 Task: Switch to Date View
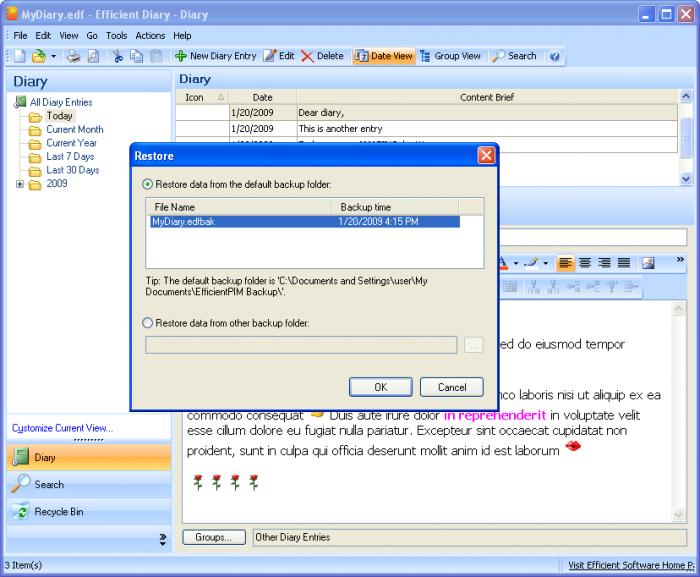[383, 56]
